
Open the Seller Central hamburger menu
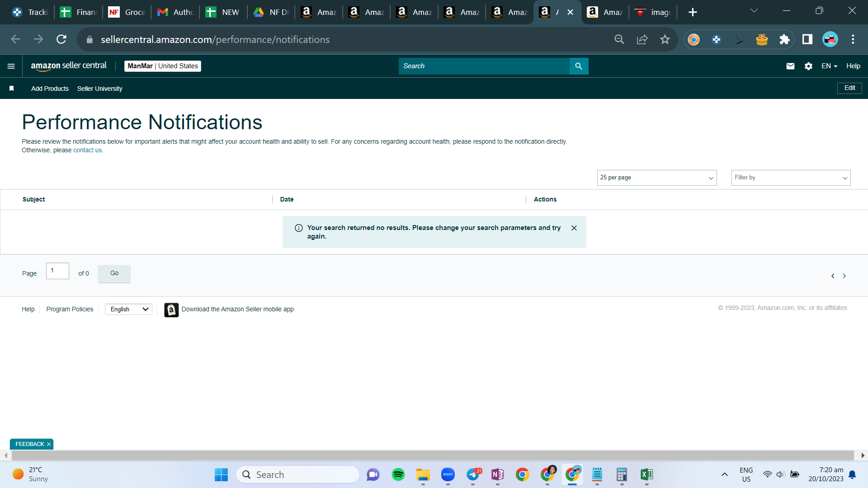(11, 66)
